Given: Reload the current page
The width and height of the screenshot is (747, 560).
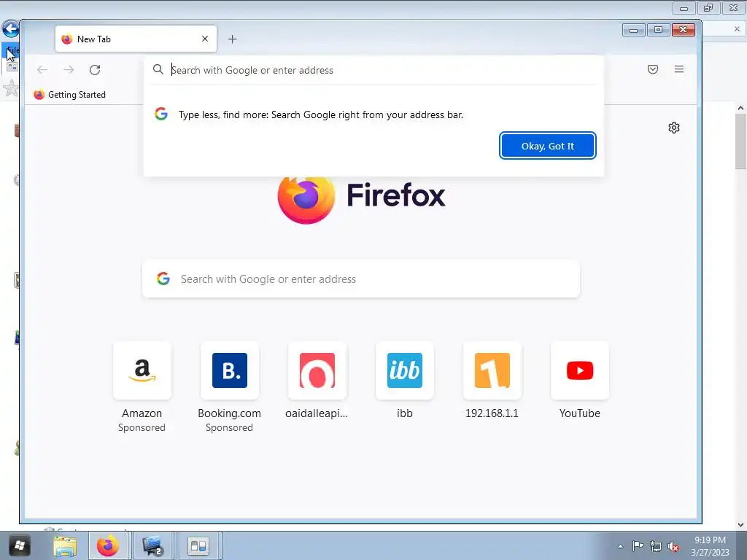Looking at the screenshot, I should pyautogui.click(x=95, y=70).
